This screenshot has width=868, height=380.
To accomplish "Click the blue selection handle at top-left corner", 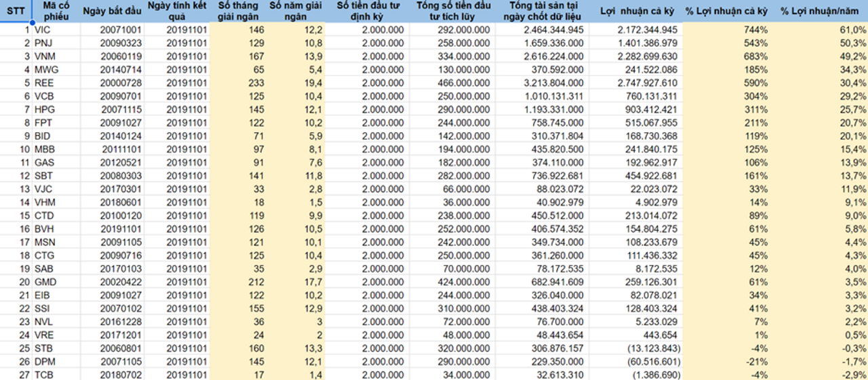I will pyautogui.click(x=32, y=22).
